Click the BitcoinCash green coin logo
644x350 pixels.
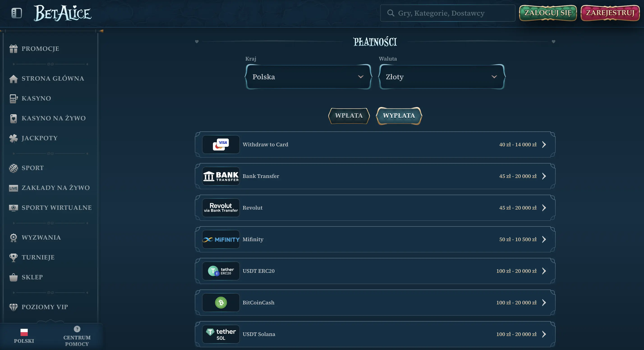(221, 302)
